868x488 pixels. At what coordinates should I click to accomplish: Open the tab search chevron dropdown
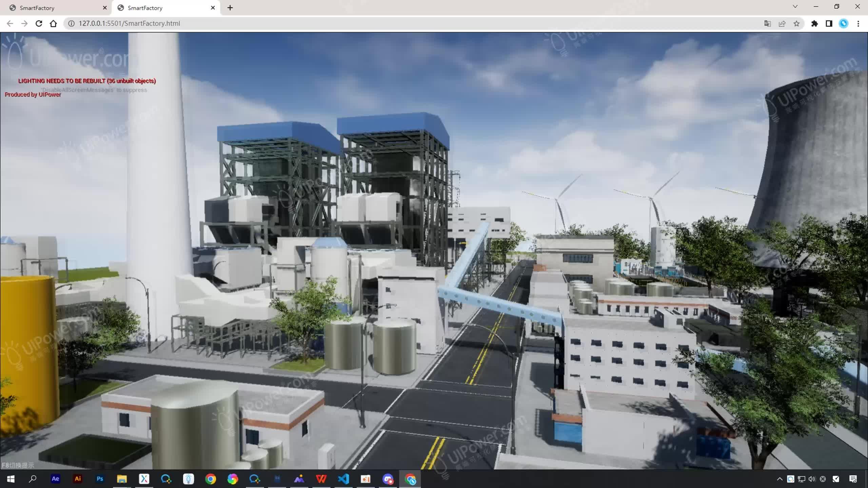point(795,6)
